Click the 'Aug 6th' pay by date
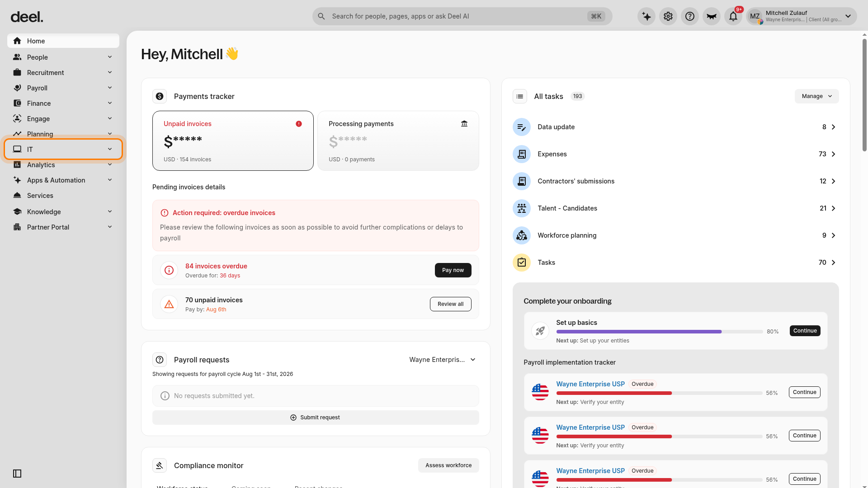The image size is (868, 488). (x=216, y=310)
